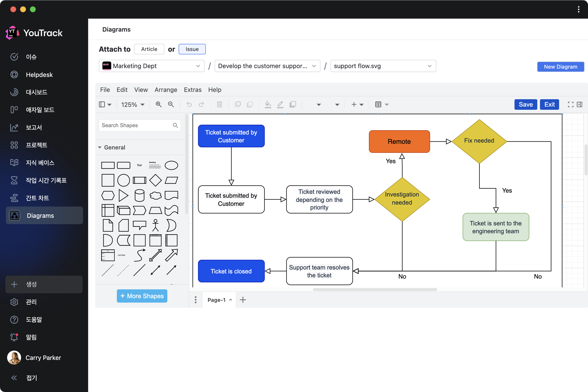Select the cylinder shape in General
Screen dimensions: 588x392
click(139, 195)
